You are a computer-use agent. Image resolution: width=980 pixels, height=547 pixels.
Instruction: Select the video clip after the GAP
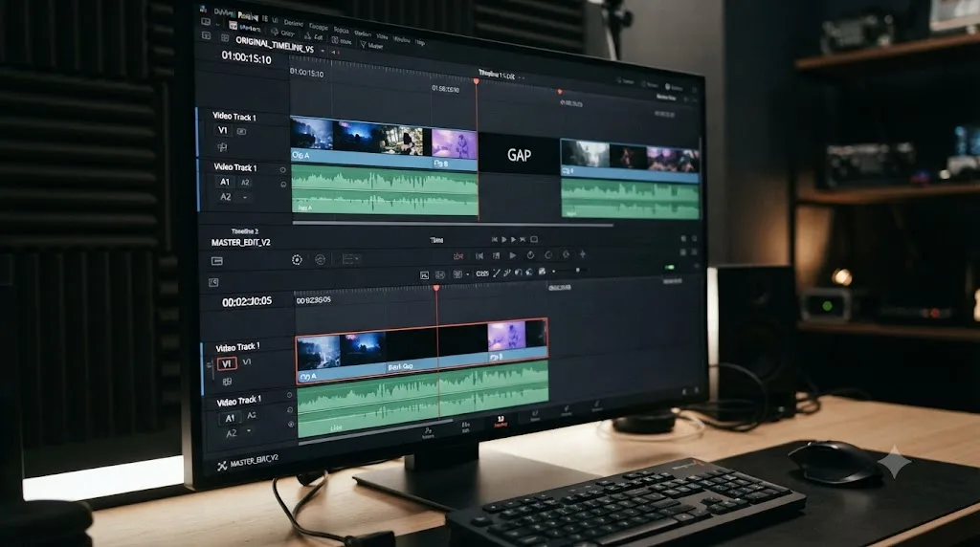630,161
